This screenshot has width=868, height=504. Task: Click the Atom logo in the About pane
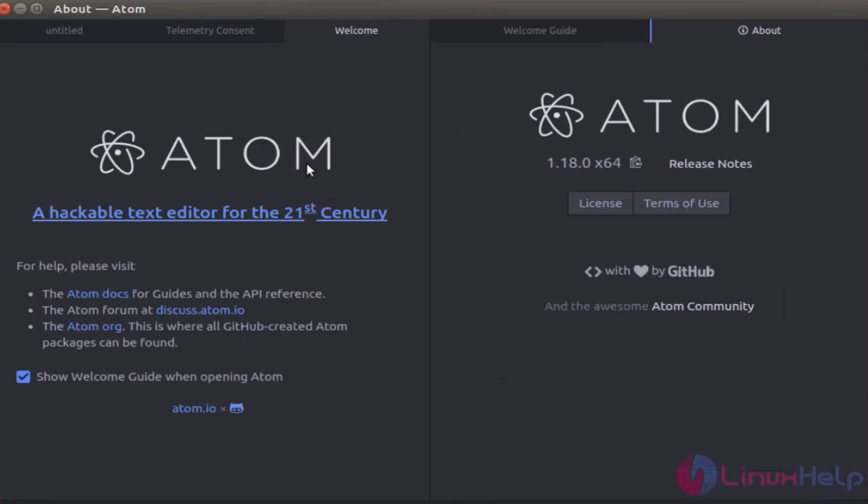click(650, 116)
